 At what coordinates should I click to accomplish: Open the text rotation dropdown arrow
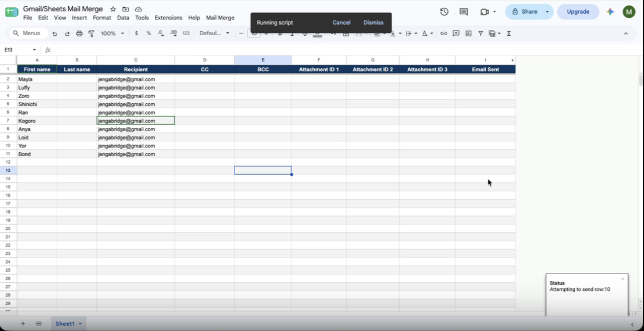(432, 33)
